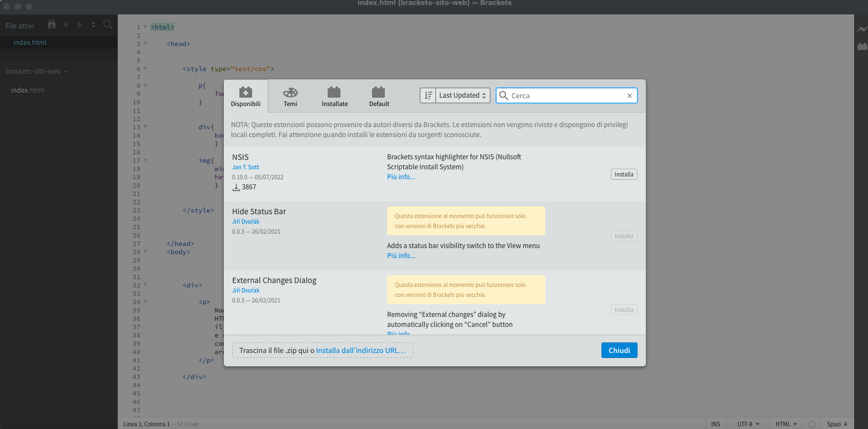Switch to the Installate tab
This screenshot has width=868, height=429.
(x=334, y=97)
